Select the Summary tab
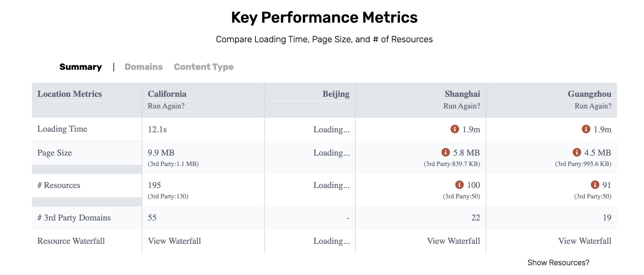644x275 pixels. click(81, 67)
